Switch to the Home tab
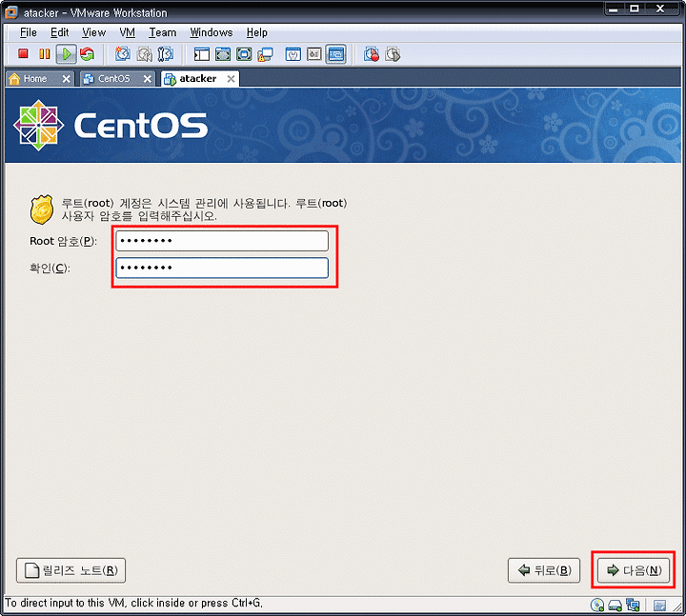 pos(35,79)
